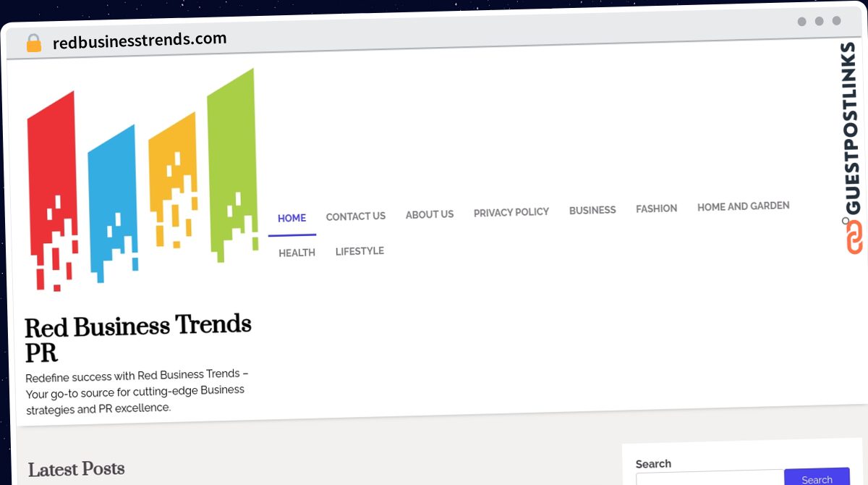Image resolution: width=868 pixels, height=485 pixels.
Task: Open the Health category
Action: (297, 253)
